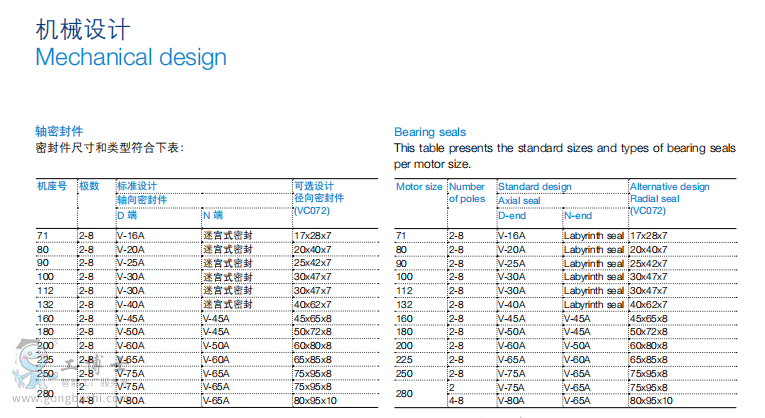Click the 'Motor size' column header
This screenshot has height=418, width=765.
click(x=419, y=187)
